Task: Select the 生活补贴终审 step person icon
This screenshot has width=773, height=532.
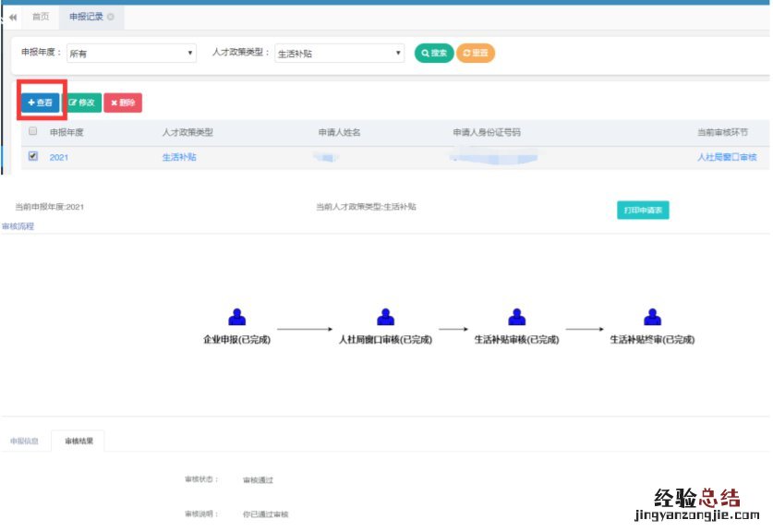Action: pos(653,317)
